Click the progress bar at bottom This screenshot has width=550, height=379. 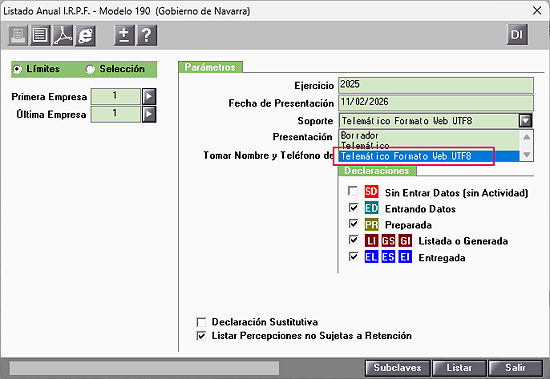[144, 368]
